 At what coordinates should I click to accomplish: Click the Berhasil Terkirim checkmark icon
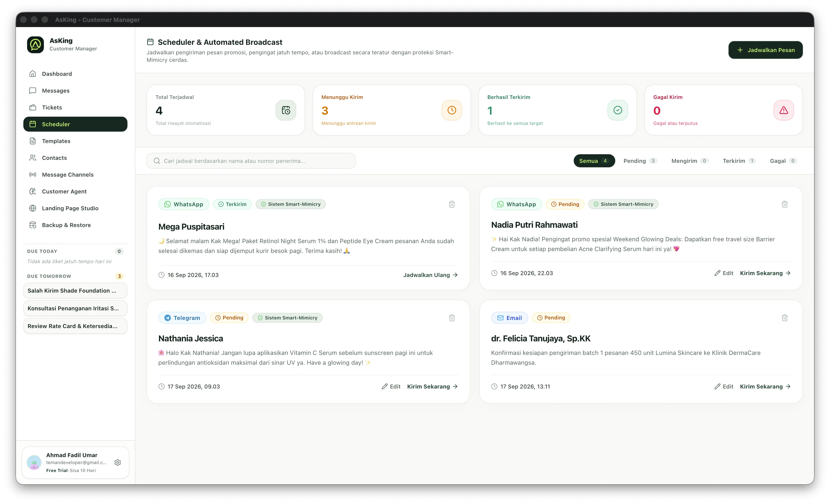tap(618, 110)
